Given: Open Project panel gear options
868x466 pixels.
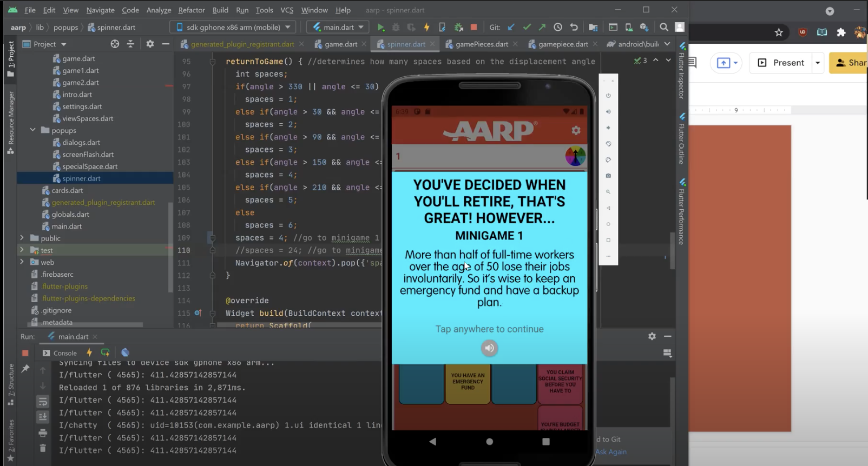Looking at the screenshot, I should coord(150,44).
